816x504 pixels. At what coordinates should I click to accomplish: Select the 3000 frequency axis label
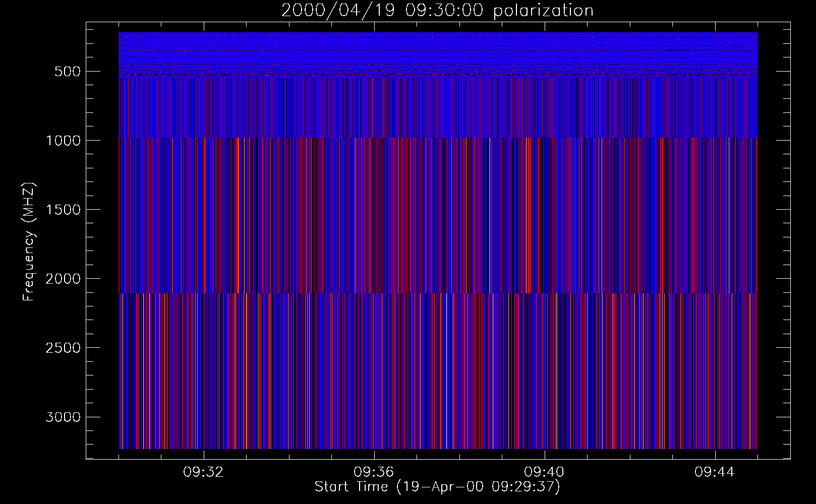tap(63, 417)
